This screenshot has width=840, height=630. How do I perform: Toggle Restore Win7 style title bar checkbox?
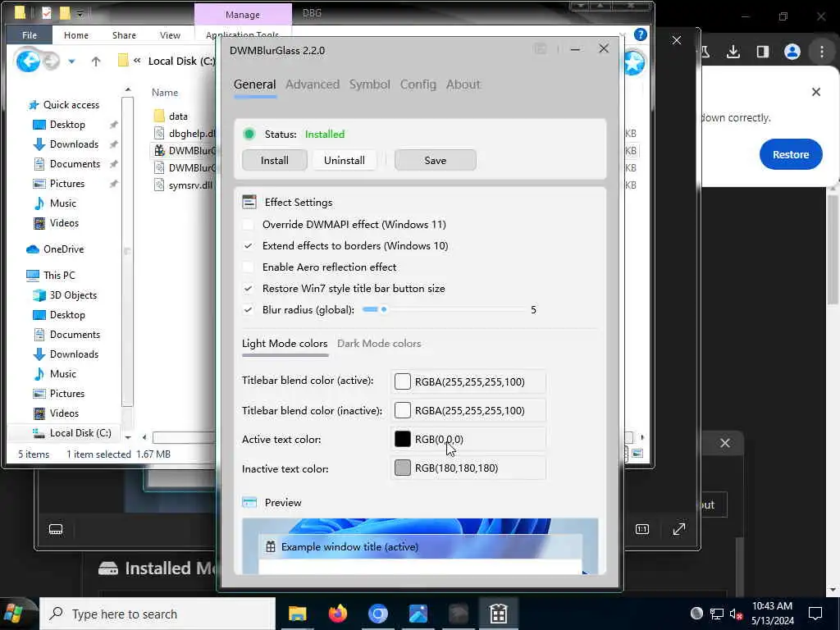(x=248, y=289)
